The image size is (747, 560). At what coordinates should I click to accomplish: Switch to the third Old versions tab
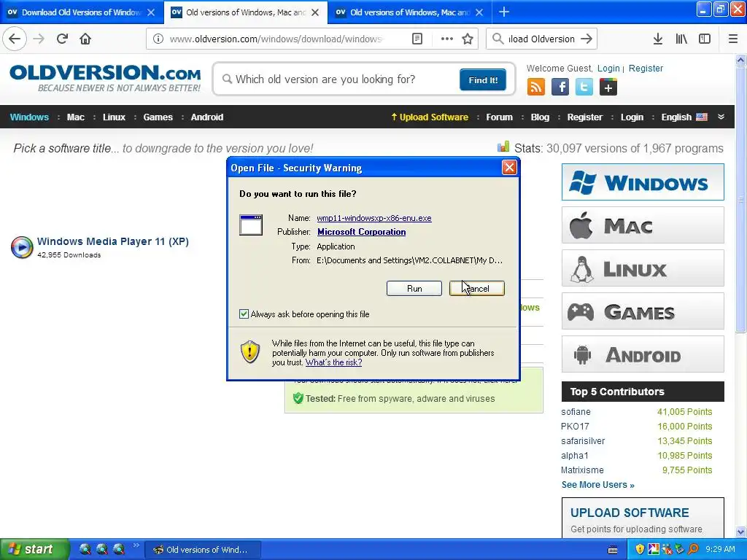pyautogui.click(x=410, y=12)
